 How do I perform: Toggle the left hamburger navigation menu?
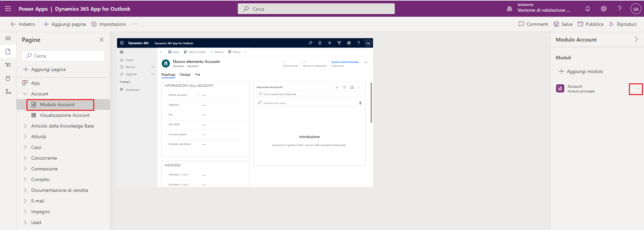[8, 39]
